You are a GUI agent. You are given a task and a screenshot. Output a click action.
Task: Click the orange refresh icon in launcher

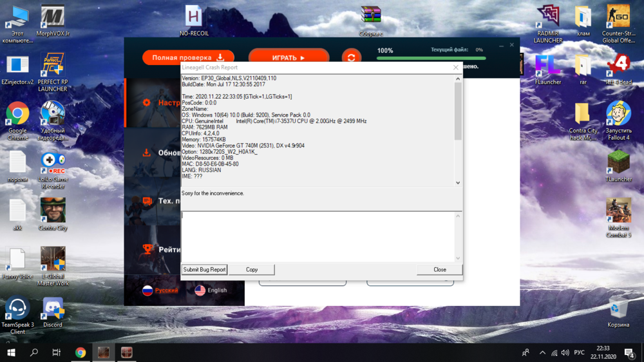[x=351, y=58]
